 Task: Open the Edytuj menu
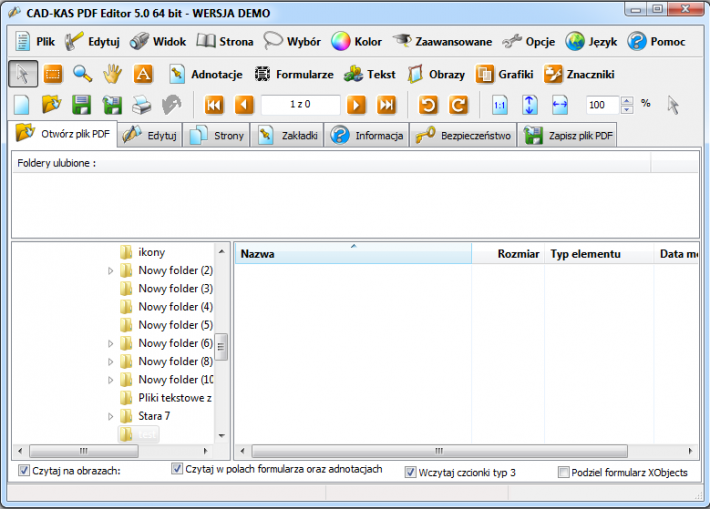click(92, 42)
